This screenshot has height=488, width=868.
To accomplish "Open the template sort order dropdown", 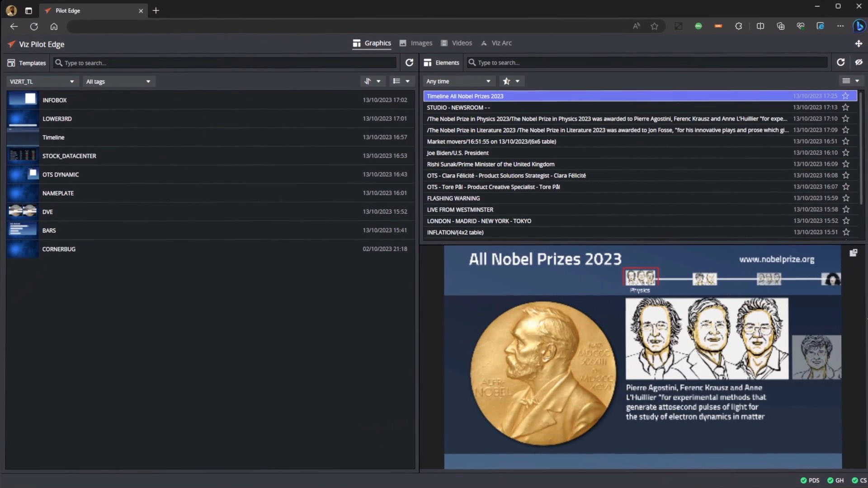I will (373, 81).
